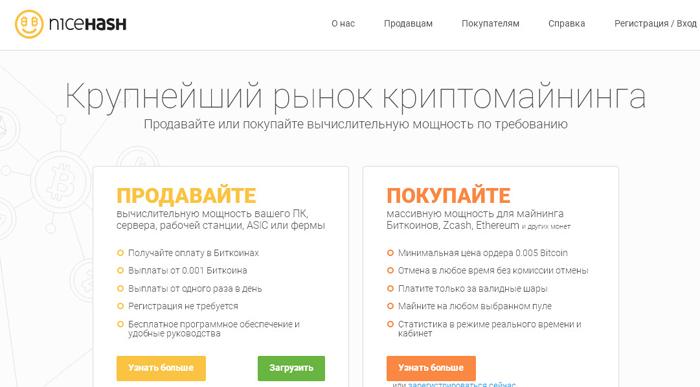Screen dimensions: 700x387
Task: Click Майните на любом выбранном пуле
Action: [475, 306]
